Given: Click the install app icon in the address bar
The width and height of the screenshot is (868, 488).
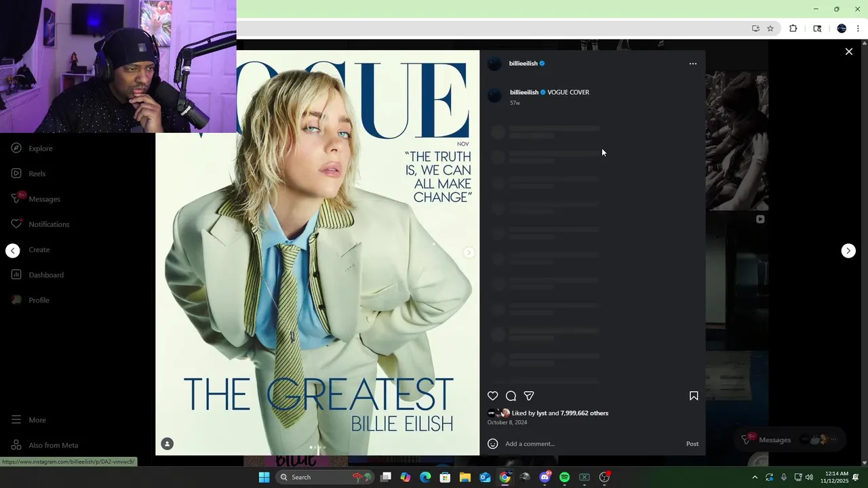Looking at the screenshot, I should (755, 28).
